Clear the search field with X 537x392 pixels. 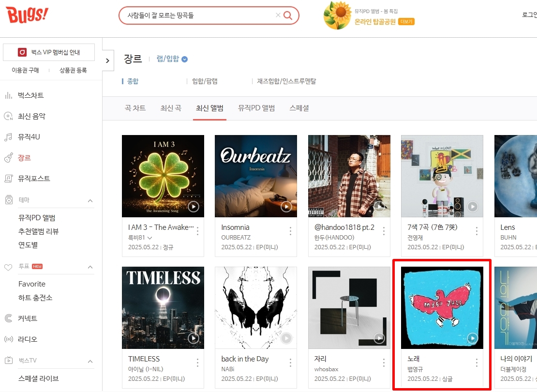click(278, 15)
